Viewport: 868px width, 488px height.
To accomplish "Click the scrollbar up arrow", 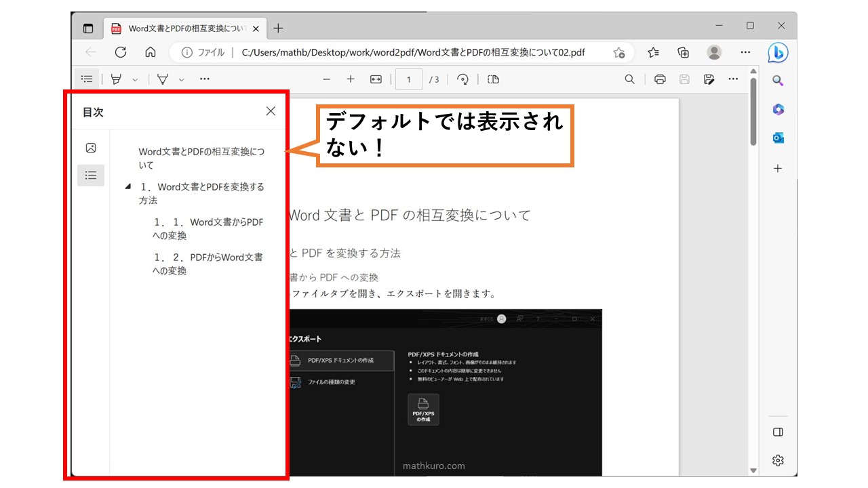I will tap(753, 71).
